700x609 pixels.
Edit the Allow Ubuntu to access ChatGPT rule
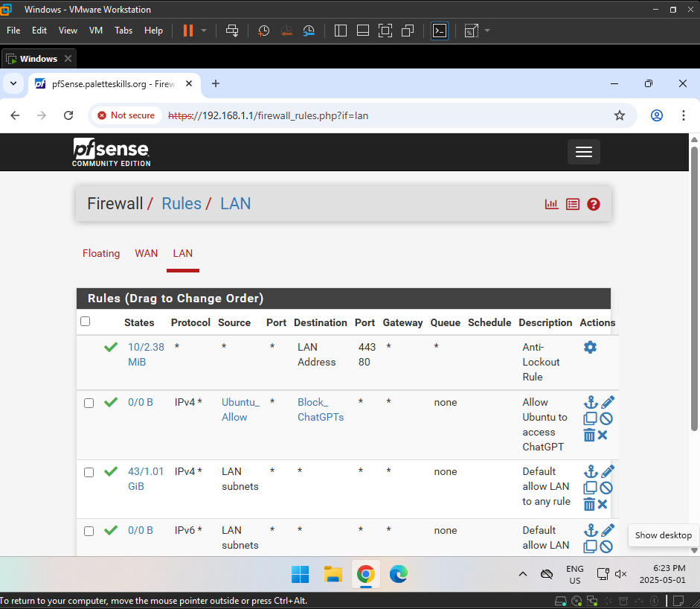tap(606, 402)
